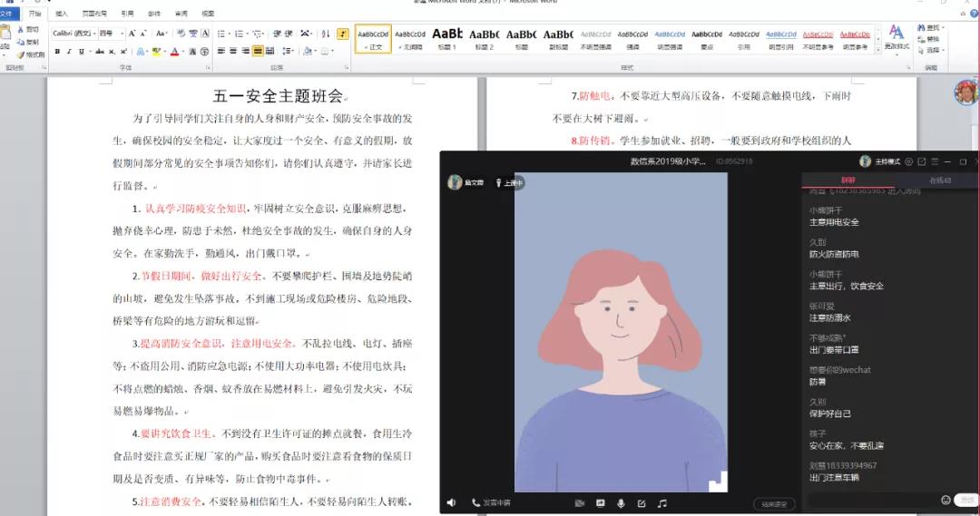
Task: Open the File tab in Word
Action: pos(9,13)
